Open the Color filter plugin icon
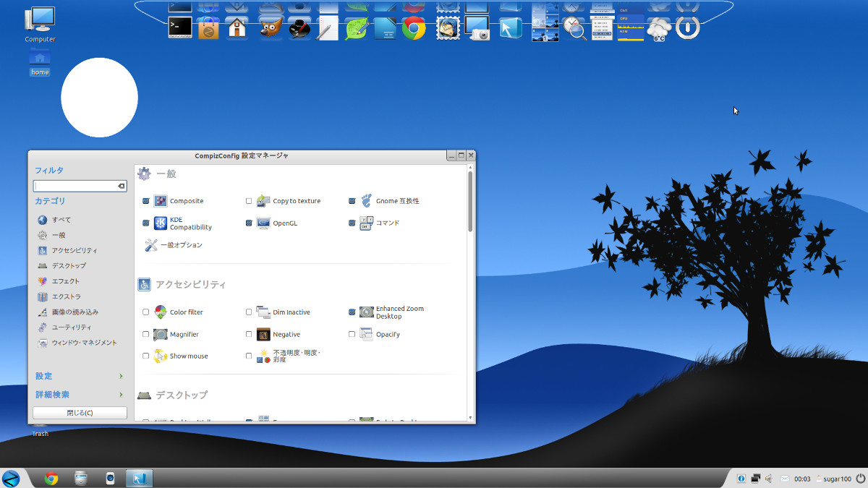This screenshot has width=868, height=488. coord(160,312)
